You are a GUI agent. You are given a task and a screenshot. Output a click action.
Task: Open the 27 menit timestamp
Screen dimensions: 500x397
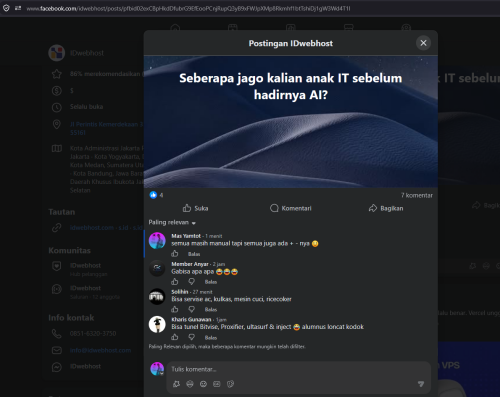pyautogui.click(x=203, y=292)
